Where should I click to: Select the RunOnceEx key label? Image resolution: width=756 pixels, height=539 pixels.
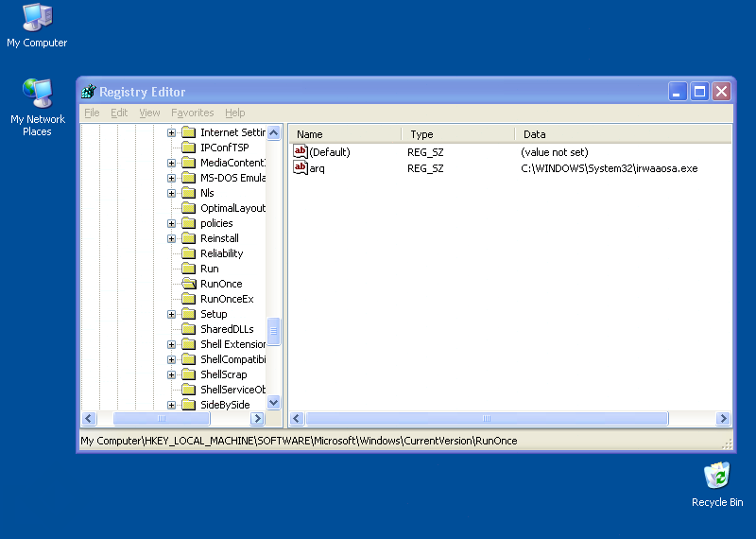(227, 299)
